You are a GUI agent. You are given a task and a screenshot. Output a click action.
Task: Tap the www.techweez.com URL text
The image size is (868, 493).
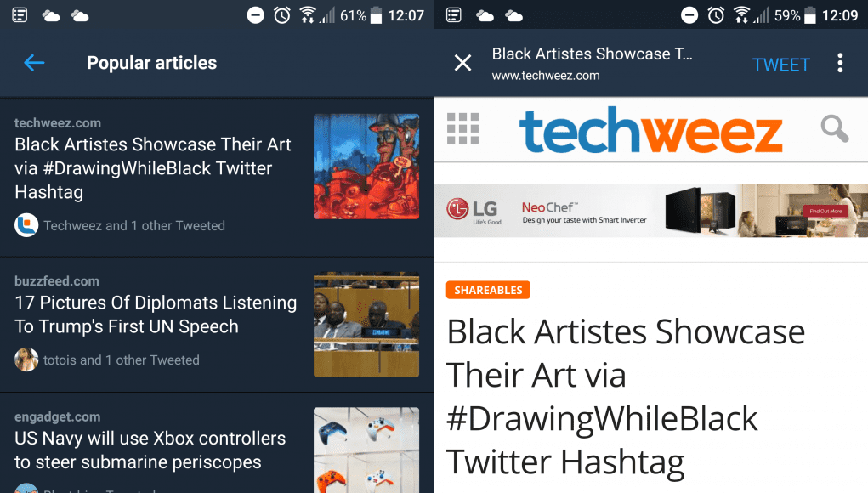[x=546, y=76]
